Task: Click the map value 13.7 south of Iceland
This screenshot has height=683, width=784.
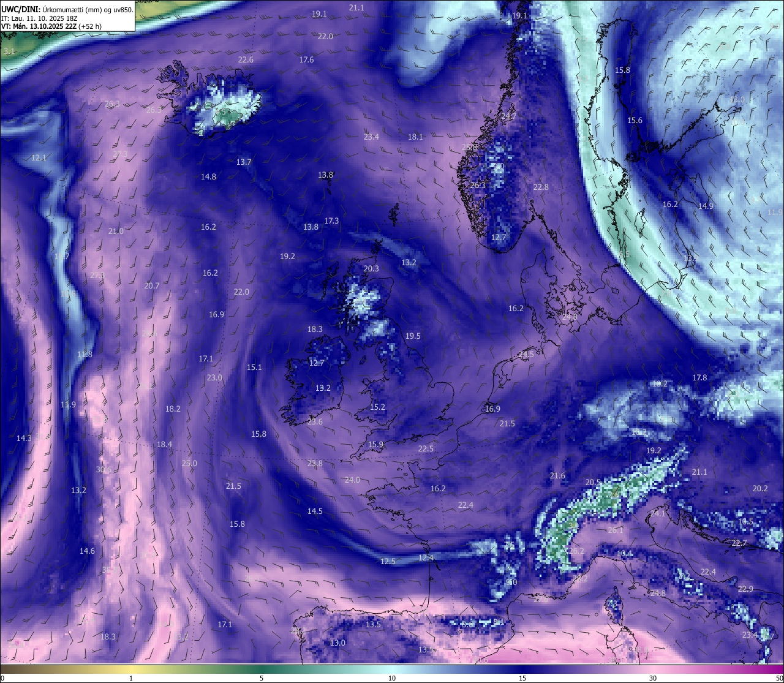Action: point(244,162)
